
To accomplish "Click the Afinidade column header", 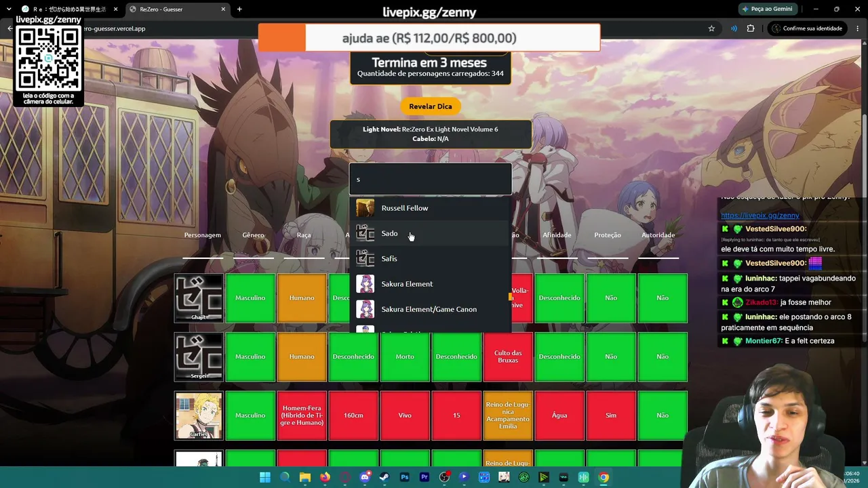I will [x=557, y=235].
